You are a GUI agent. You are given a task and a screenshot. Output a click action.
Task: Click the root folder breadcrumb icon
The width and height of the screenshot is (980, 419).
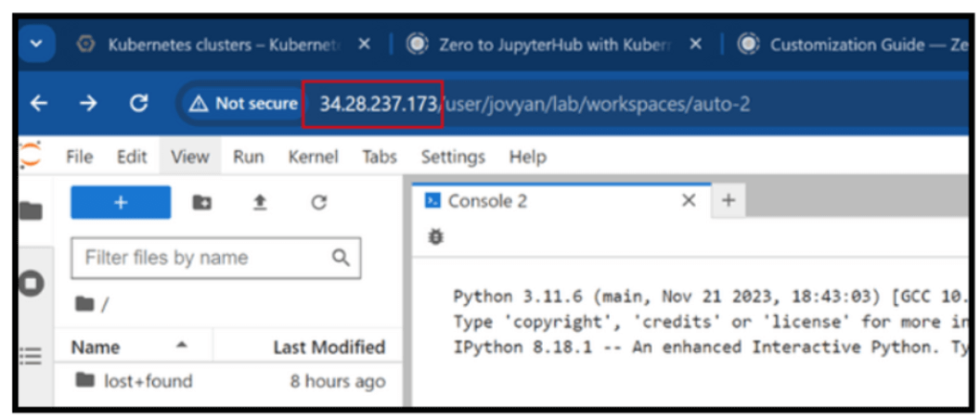(83, 304)
